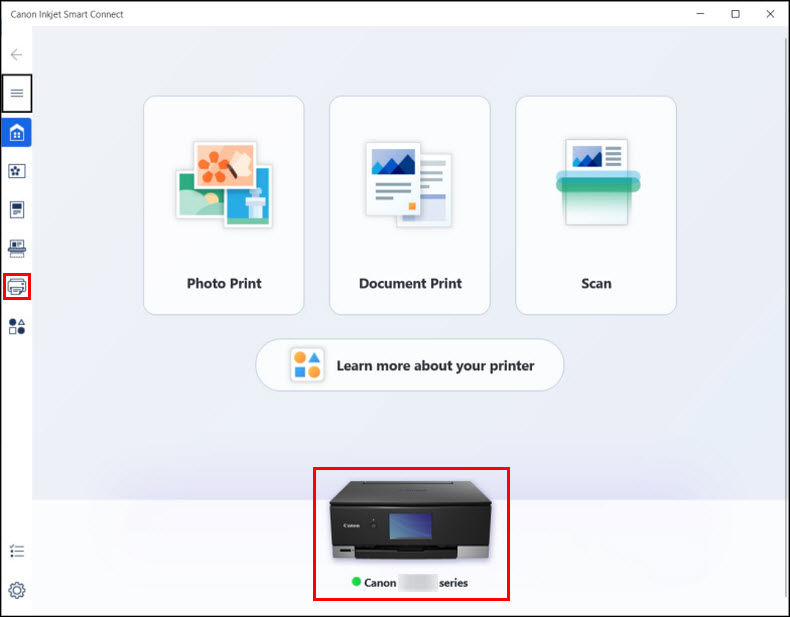Click the green printer status dot

click(x=356, y=582)
